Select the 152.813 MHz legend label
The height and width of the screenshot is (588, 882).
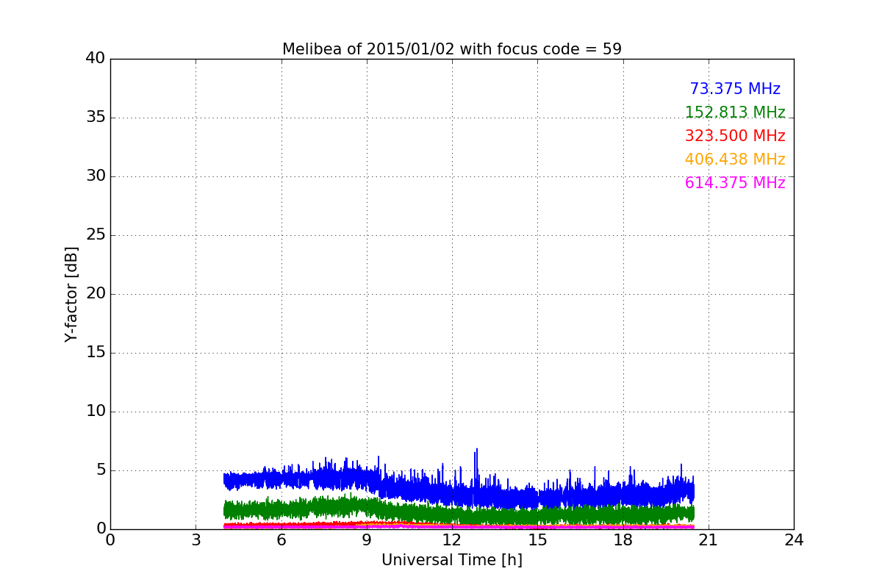click(x=735, y=112)
